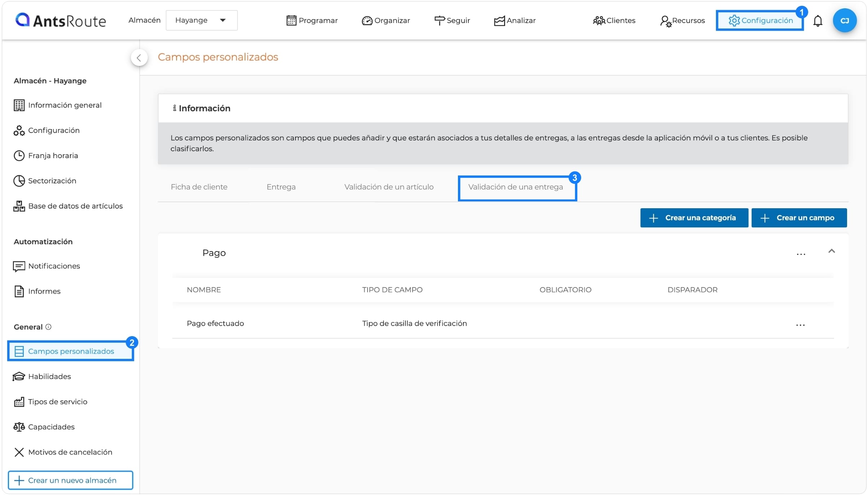Click the notifications bell icon
This screenshot has height=495, width=868.
click(818, 21)
